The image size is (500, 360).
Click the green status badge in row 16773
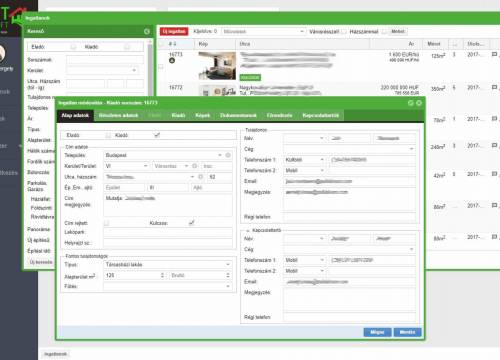coord(250,77)
